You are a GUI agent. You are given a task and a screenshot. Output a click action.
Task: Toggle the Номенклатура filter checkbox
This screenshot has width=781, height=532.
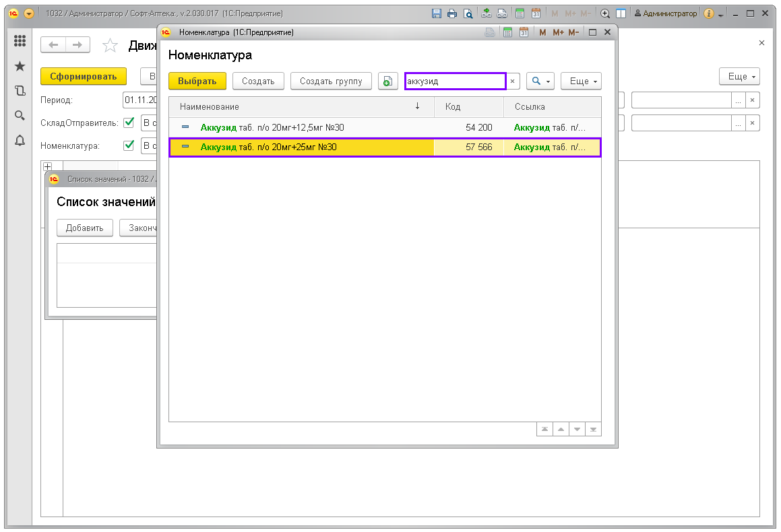(129, 145)
